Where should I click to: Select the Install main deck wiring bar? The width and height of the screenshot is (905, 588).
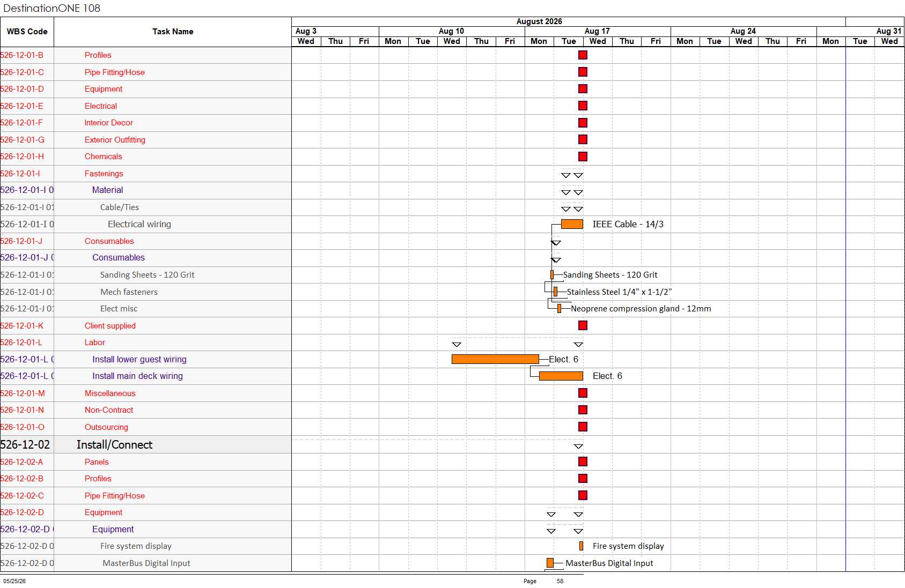[x=561, y=376]
